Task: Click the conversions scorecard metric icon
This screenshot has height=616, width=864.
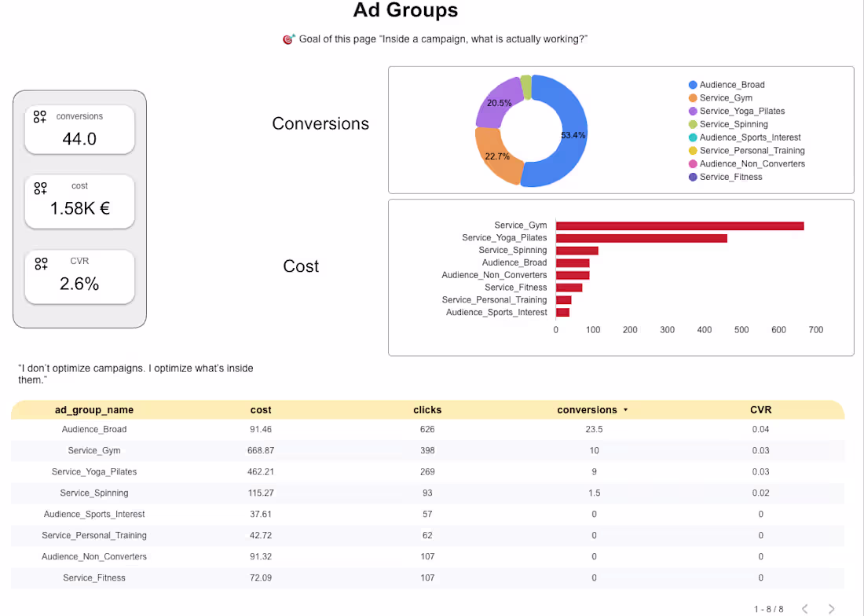Action: [x=40, y=116]
